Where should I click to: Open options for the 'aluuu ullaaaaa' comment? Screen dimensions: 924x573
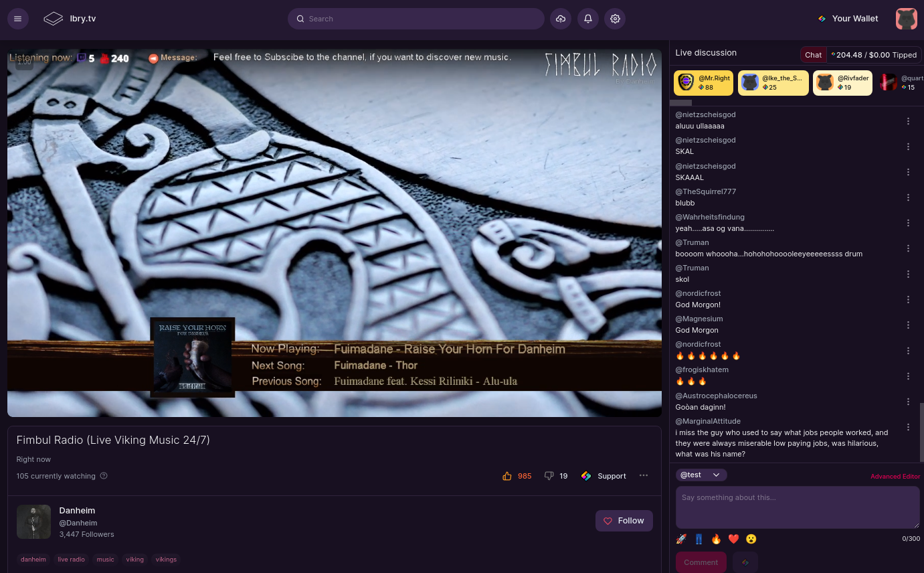[908, 121]
